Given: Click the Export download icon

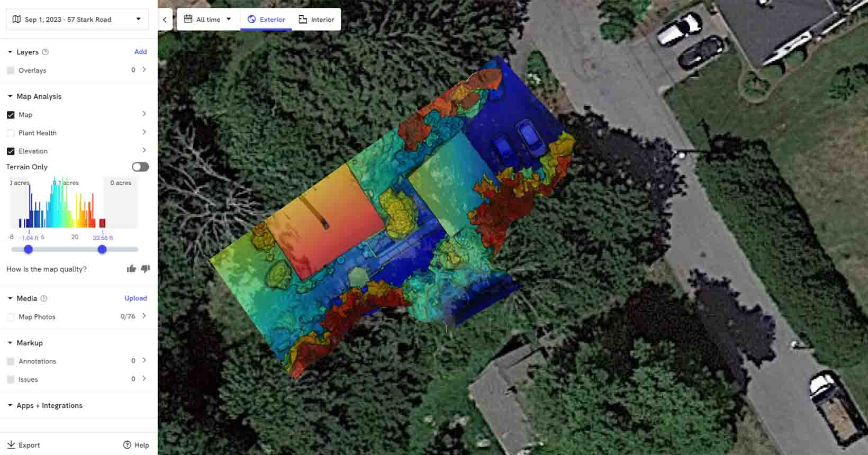Looking at the screenshot, I should [11, 445].
